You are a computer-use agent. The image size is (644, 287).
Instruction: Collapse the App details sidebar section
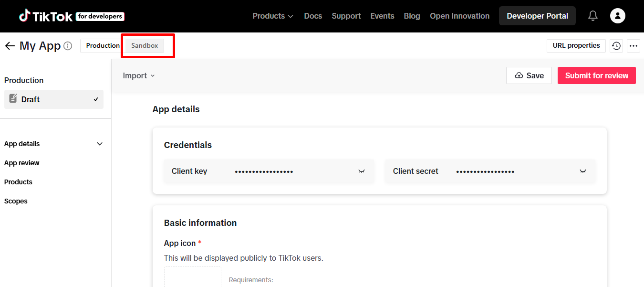click(x=100, y=144)
